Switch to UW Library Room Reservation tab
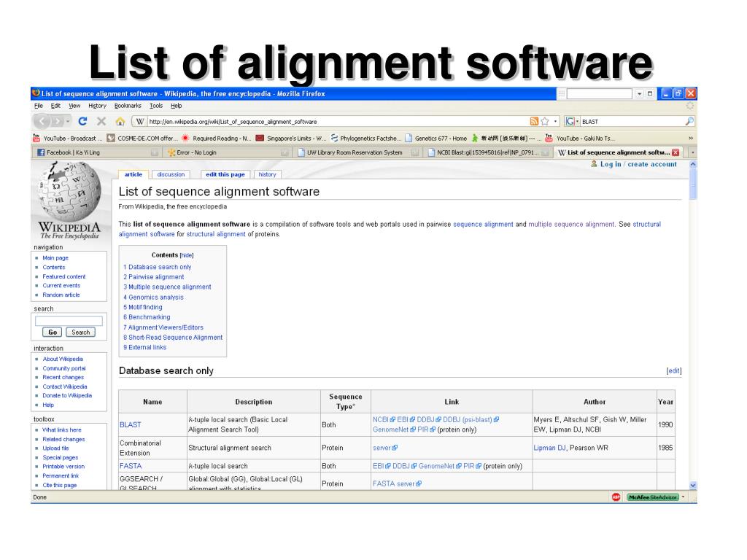The image size is (747, 560). 357,152
